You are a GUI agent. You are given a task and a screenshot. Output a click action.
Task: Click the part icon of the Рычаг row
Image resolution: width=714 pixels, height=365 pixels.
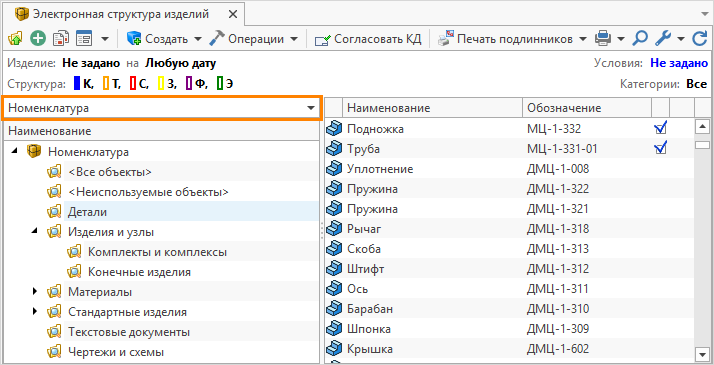[x=334, y=229]
